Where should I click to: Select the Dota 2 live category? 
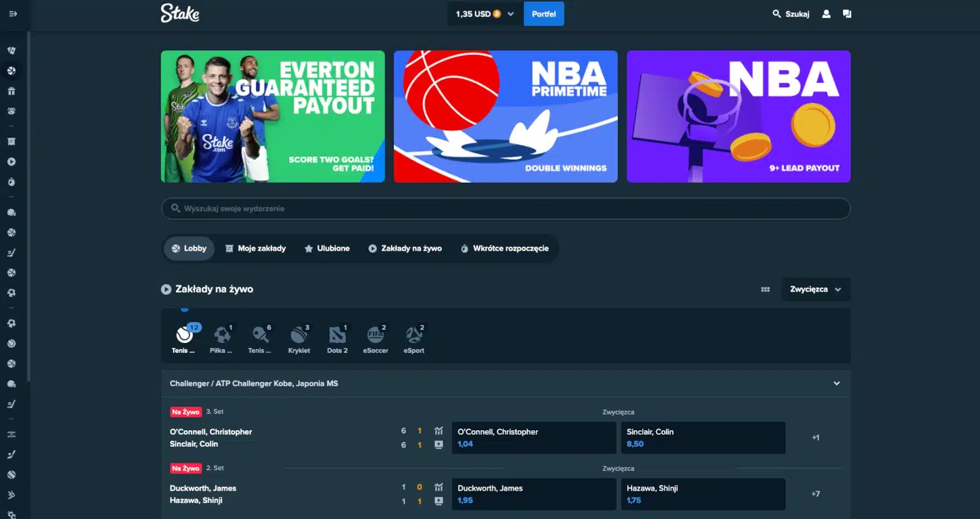(x=337, y=339)
